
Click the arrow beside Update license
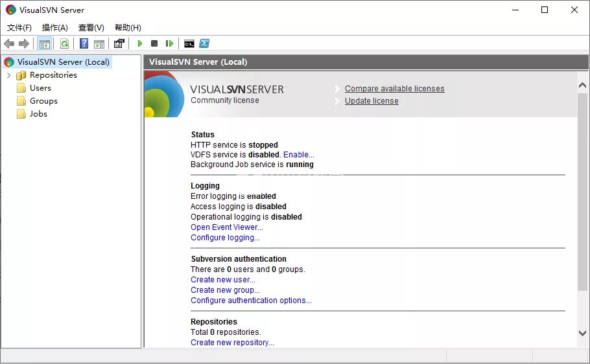[x=336, y=101]
